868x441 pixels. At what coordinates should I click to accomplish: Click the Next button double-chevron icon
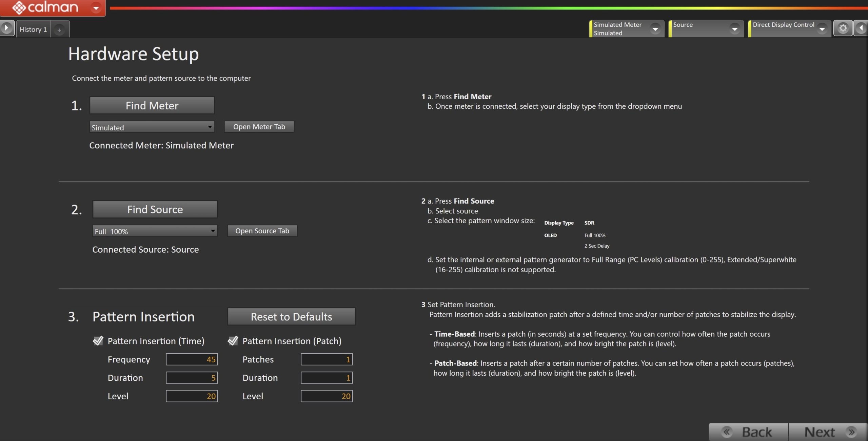click(x=851, y=432)
